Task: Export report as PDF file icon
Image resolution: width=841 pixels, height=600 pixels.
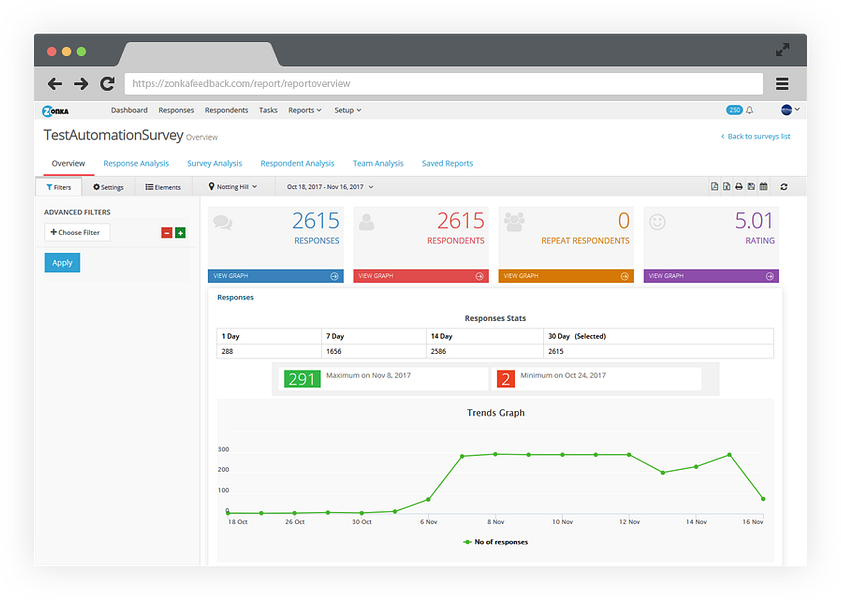Action: pyautogui.click(x=714, y=187)
